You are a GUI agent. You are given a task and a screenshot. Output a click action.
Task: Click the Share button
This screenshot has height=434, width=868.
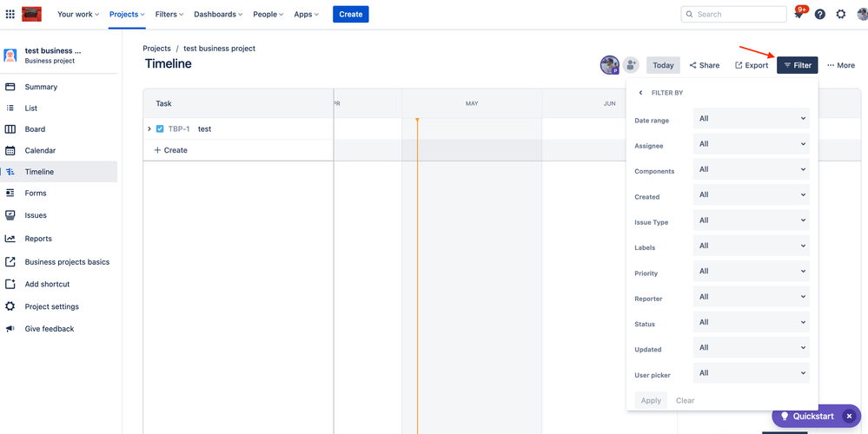click(704, 65)
